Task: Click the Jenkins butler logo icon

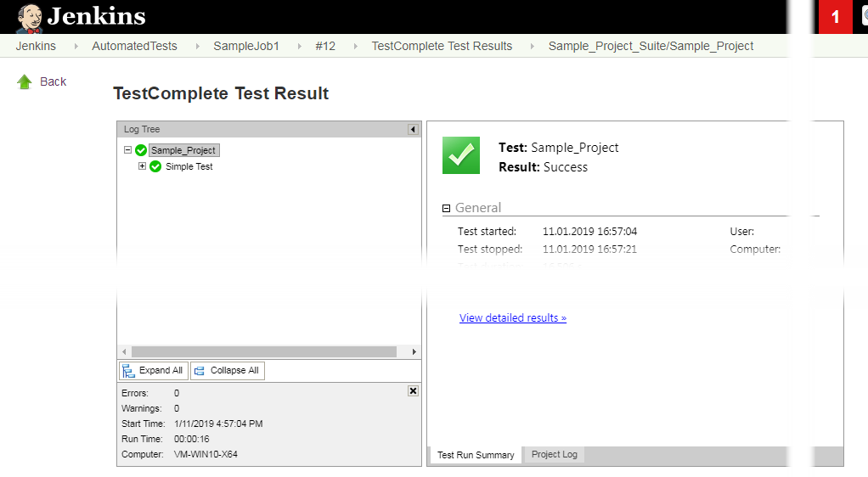Action: pos(30,19)
